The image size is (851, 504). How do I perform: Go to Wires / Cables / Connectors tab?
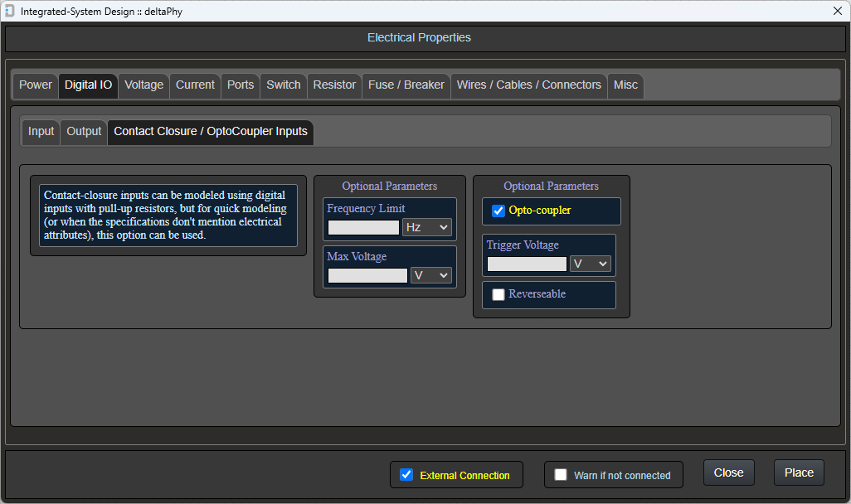[x=528, y=85]
